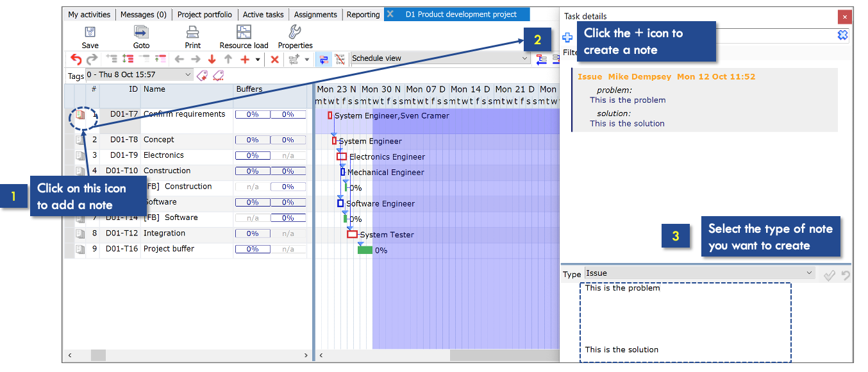
Task: Switch to My activities tab
Action: pos(89,15)
